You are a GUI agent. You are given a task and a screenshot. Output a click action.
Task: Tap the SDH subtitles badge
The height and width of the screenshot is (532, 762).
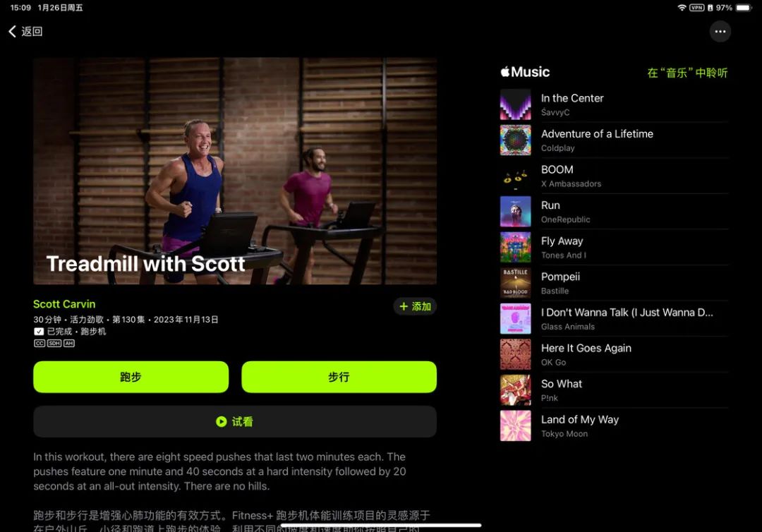tap(54, 344)
